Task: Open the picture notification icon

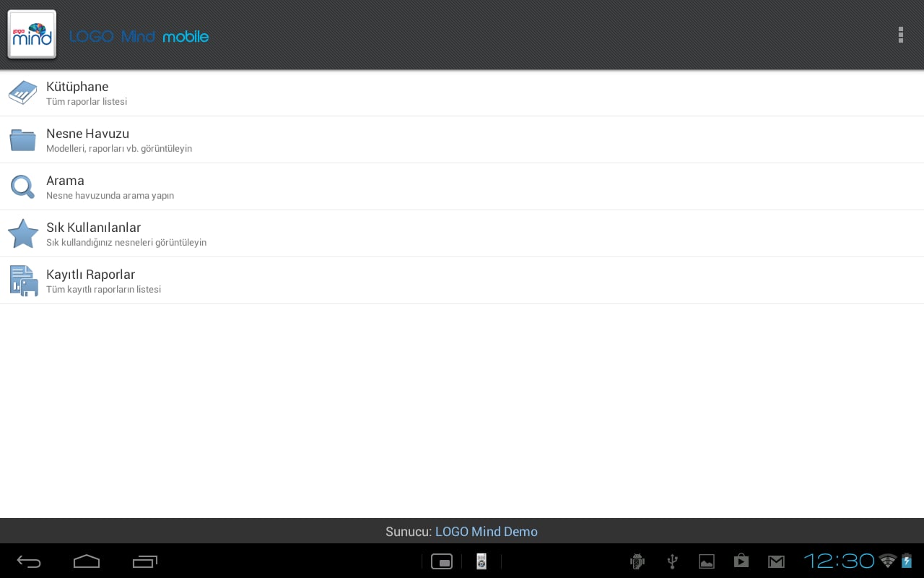Action: coord(707,561)
